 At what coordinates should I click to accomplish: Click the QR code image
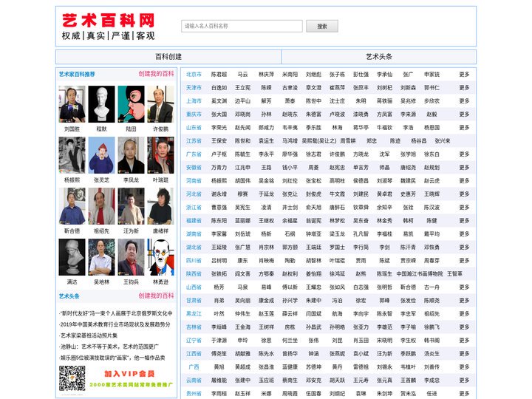[x=72, y=378]
